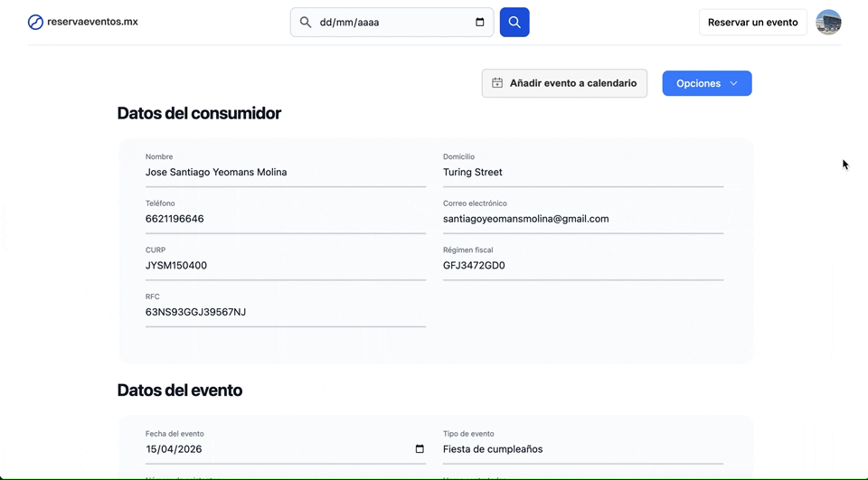Click the Domicilio field with Turing Street
868x480 pixels.
(582, 172)
